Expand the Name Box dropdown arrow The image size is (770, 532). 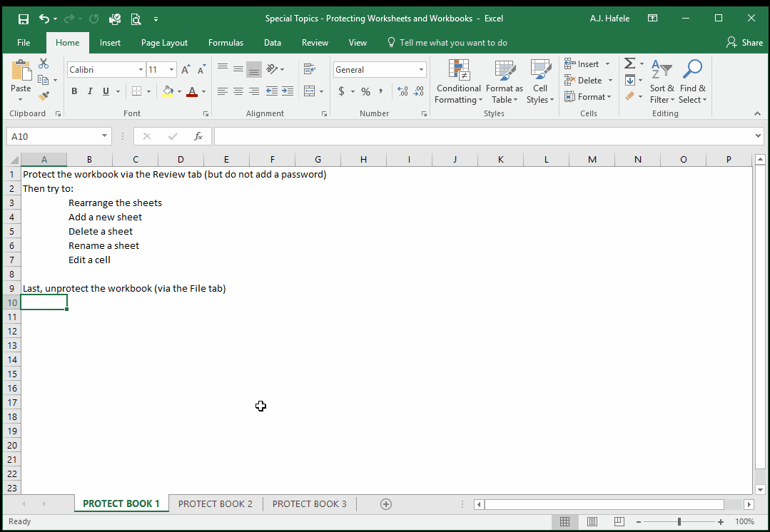click(x=104, y=136)
